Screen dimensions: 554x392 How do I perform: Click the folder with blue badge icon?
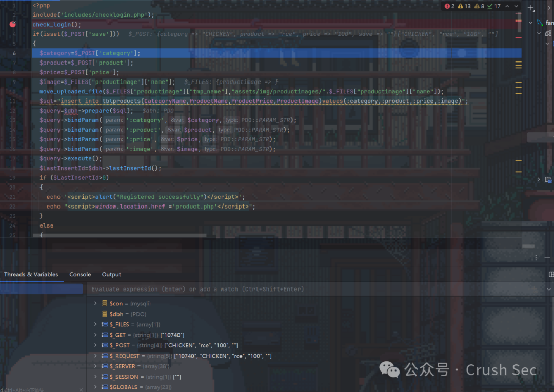pyautogui.click(x=548, y=179)
